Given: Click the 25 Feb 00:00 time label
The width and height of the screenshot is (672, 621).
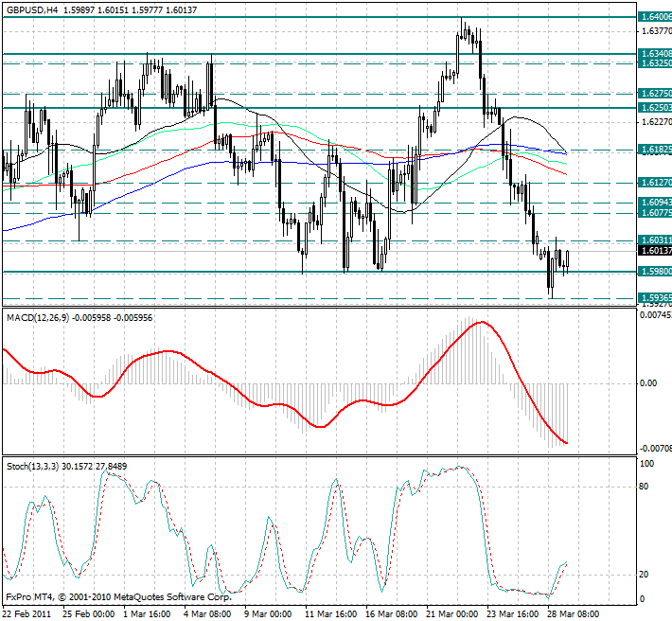Looking at the screenshot, I should point(89,614).
